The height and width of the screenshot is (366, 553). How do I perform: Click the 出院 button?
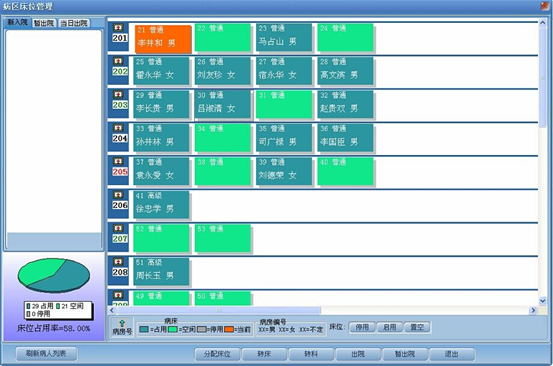(358, 354)
